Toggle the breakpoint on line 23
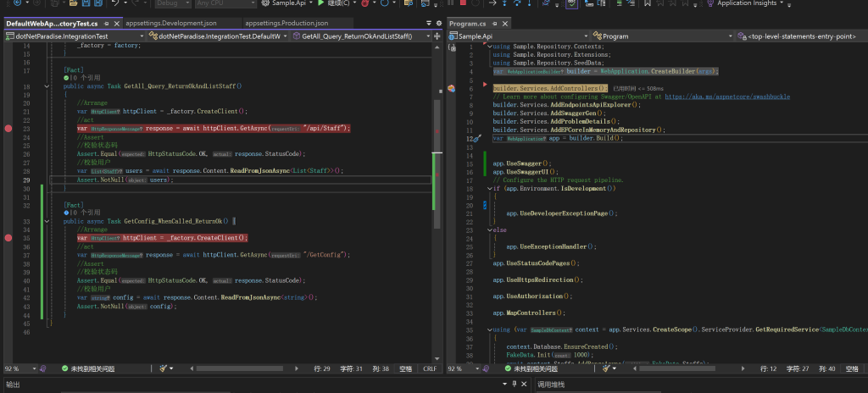Viewport: 868px width, 393px height. pos(8,129)
